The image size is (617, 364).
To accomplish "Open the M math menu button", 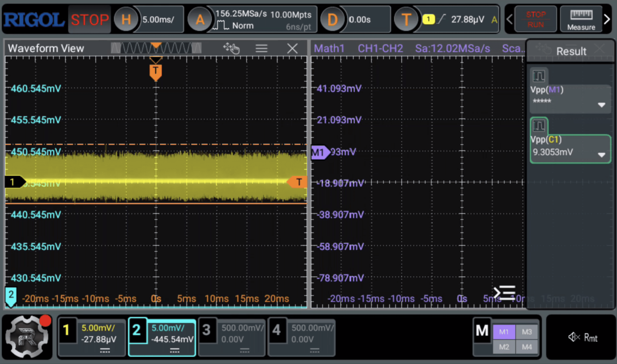I will [482, 330].
